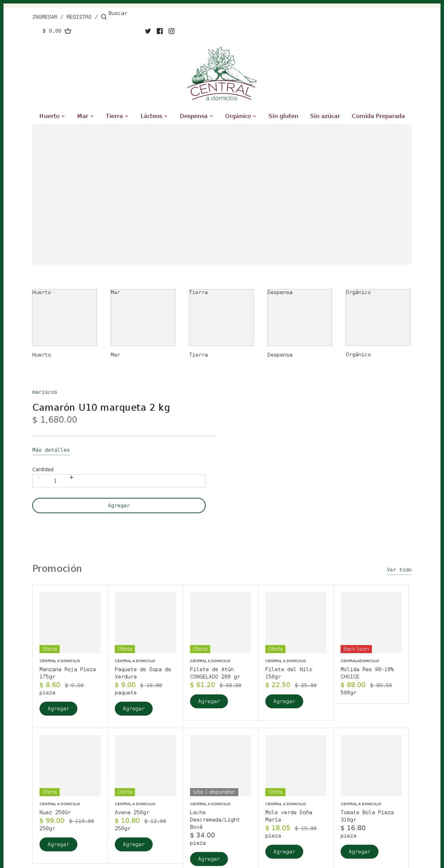Open Manzana Roja Pieza 175gr product link

pos(68,673)
